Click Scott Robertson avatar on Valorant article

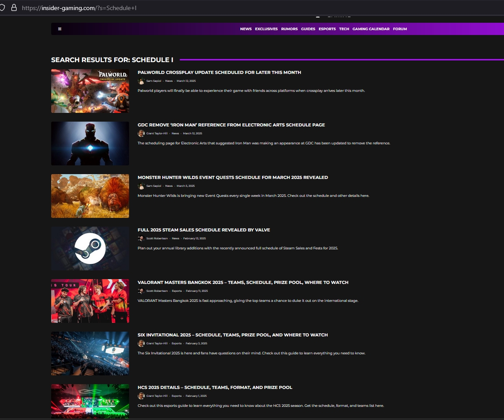141,291
